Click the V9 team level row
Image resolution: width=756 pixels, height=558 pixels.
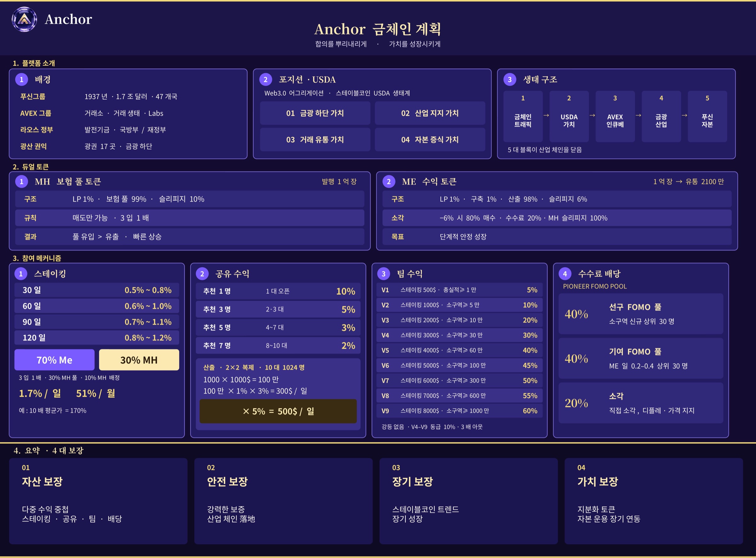tap(460, 411)
